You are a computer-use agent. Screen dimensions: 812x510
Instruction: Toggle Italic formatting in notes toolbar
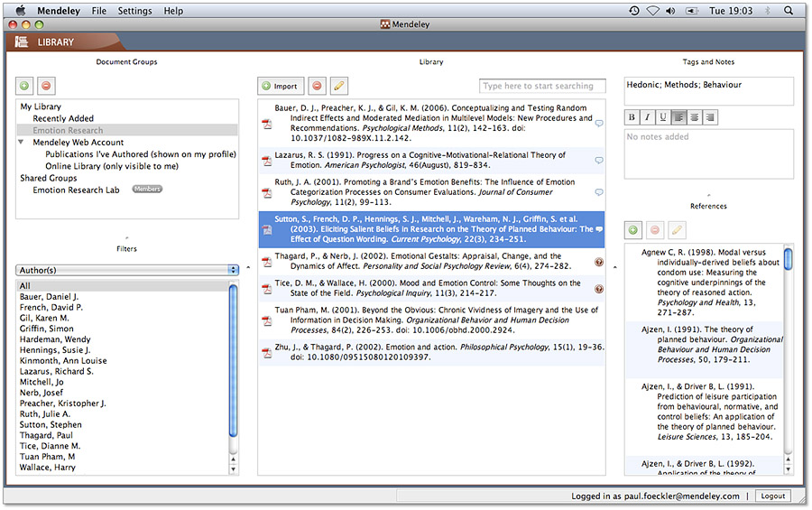pyautogui.click(x=647, y=117)
